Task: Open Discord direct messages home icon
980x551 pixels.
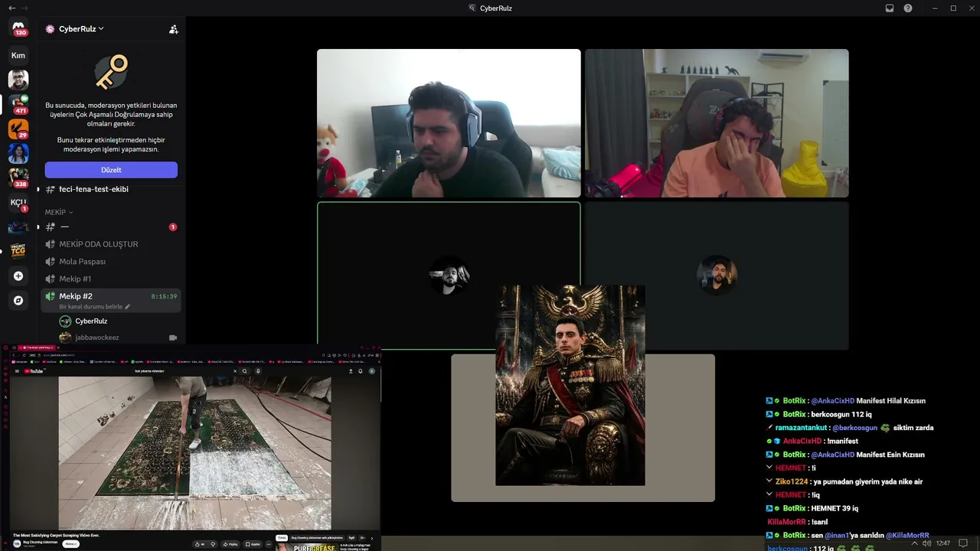Action: click(x=18, y=28)
